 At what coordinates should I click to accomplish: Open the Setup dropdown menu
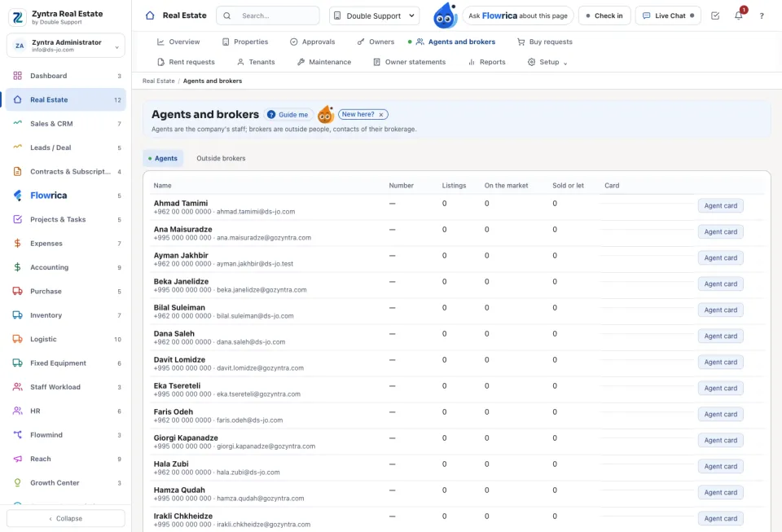547,62
